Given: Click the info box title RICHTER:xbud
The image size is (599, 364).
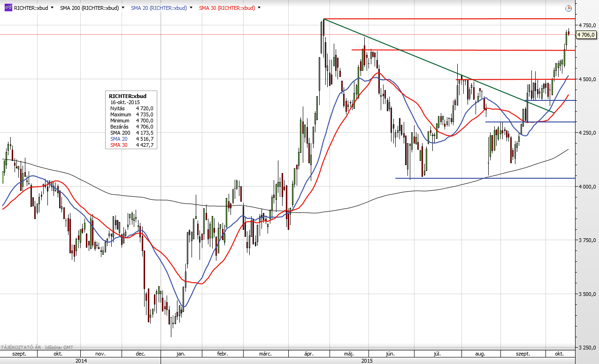Looking at the screenshot, I should [x=128, y=96].
